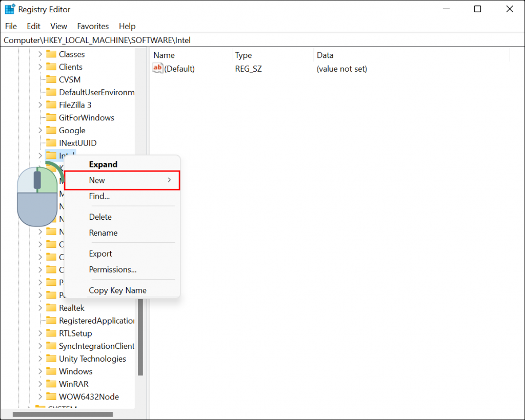The image size is (525, 420).
Task: Click the Windows folder icon
Action: click(53, 371)
